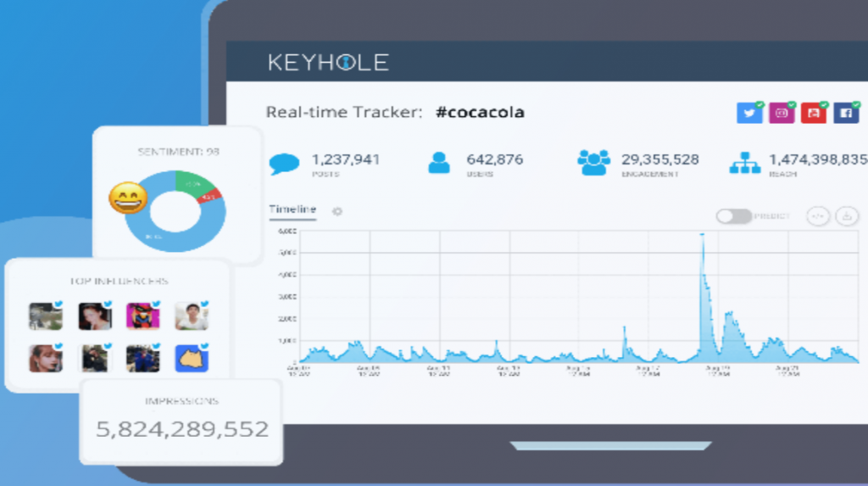Screen dimensions: 868x486
Task: Click the red YouTube platform icon
Action: click(x=813, y=113)
